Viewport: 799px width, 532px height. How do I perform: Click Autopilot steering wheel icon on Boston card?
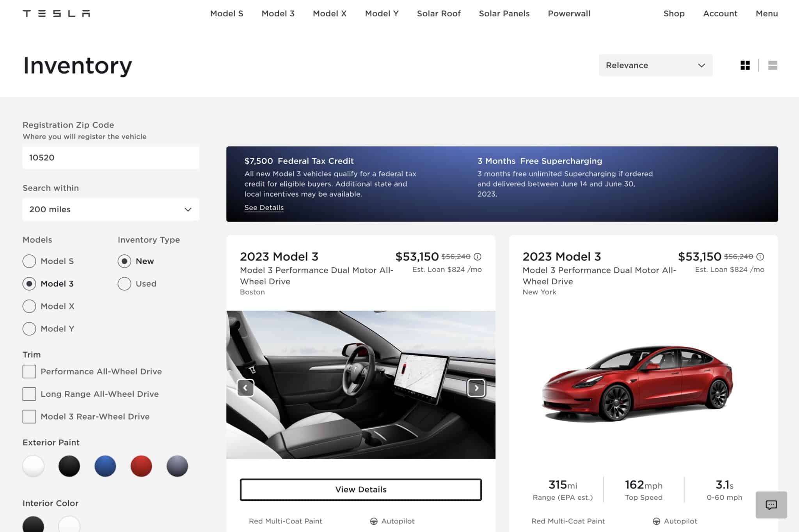pyautogui.click(x=374, y=521)
